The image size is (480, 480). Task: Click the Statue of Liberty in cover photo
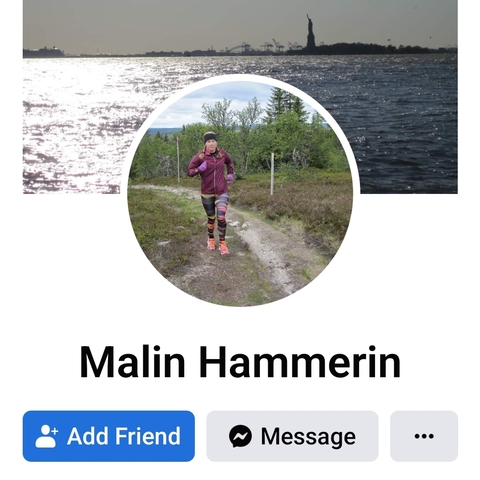coord(311,32)
